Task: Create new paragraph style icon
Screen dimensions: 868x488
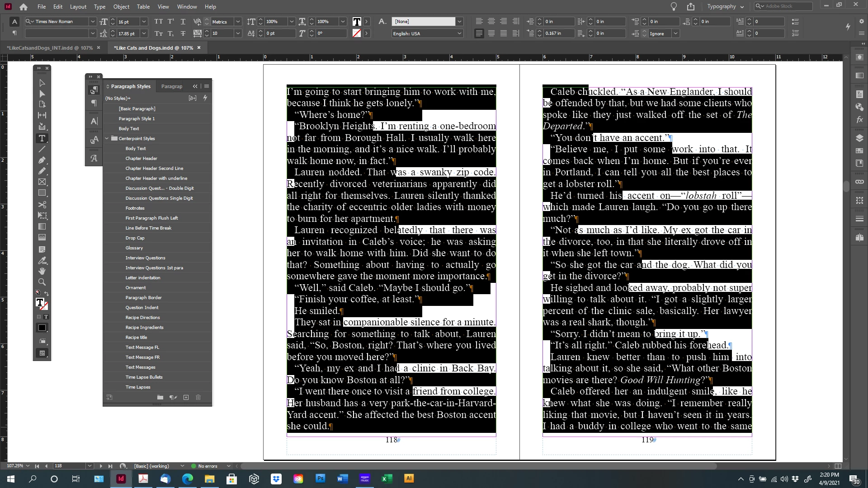Action: coord(186,397)
